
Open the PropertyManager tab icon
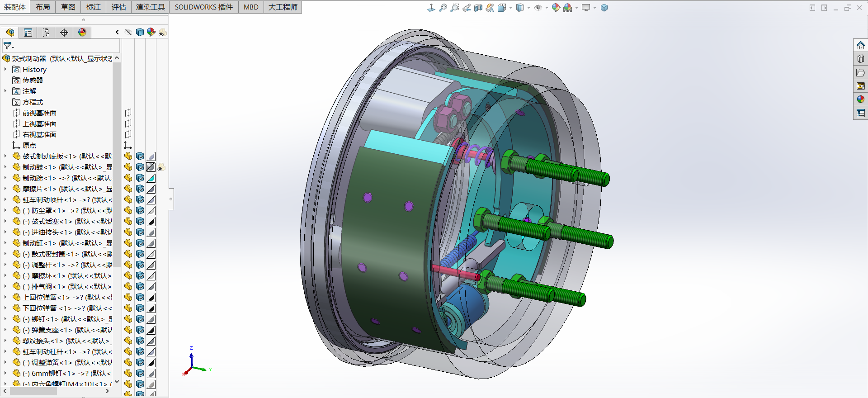[x=28, y=32]
